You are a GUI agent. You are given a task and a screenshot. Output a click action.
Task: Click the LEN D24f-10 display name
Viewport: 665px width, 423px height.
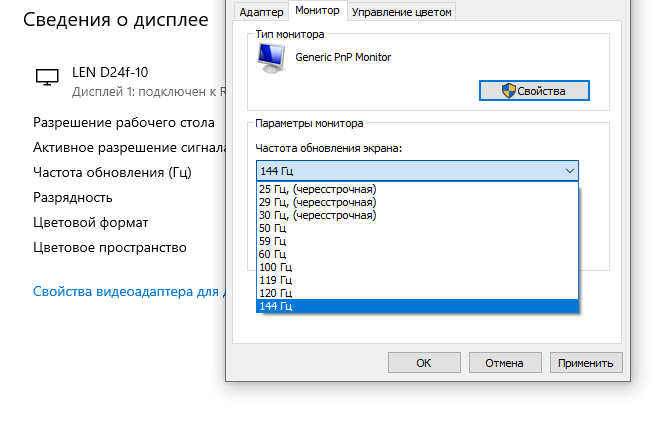pyautogui.click(x=110, y=72)
